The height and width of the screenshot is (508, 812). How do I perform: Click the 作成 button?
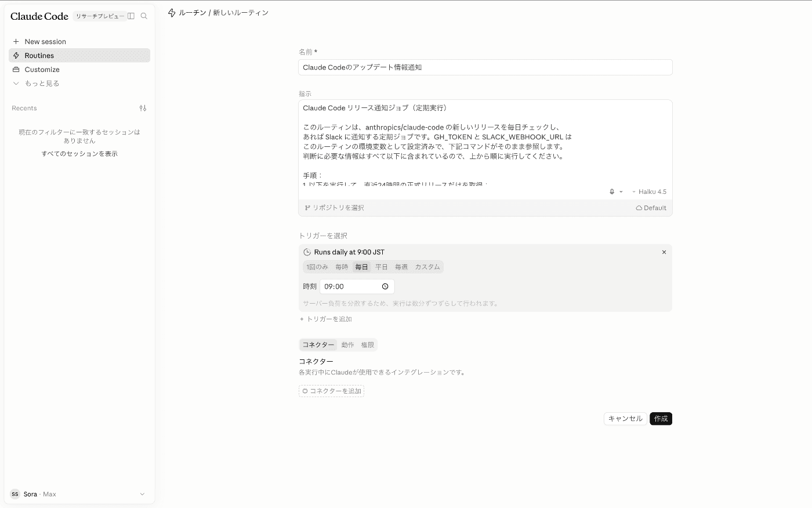pos(661,419)
